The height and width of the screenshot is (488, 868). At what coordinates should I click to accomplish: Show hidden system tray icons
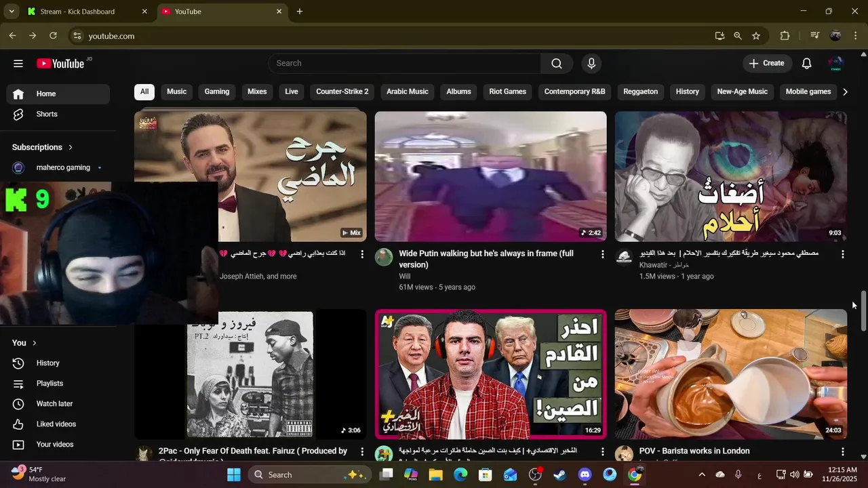pos(702,474)
